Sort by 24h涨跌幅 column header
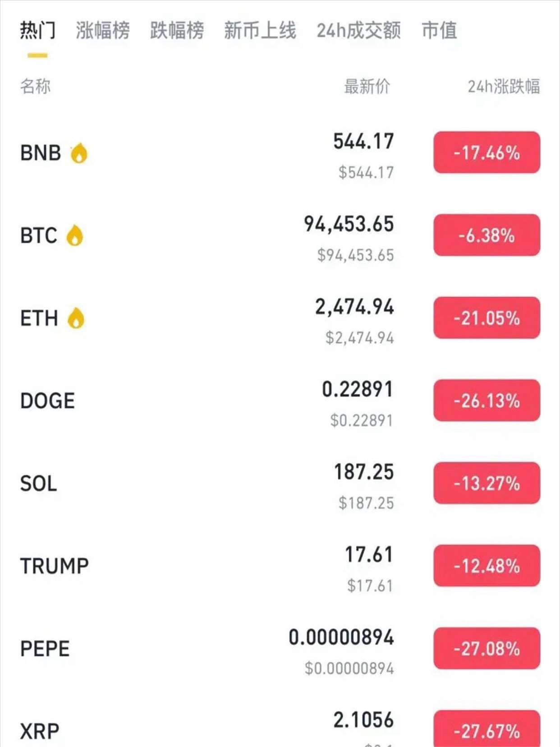 pos(503,86)
